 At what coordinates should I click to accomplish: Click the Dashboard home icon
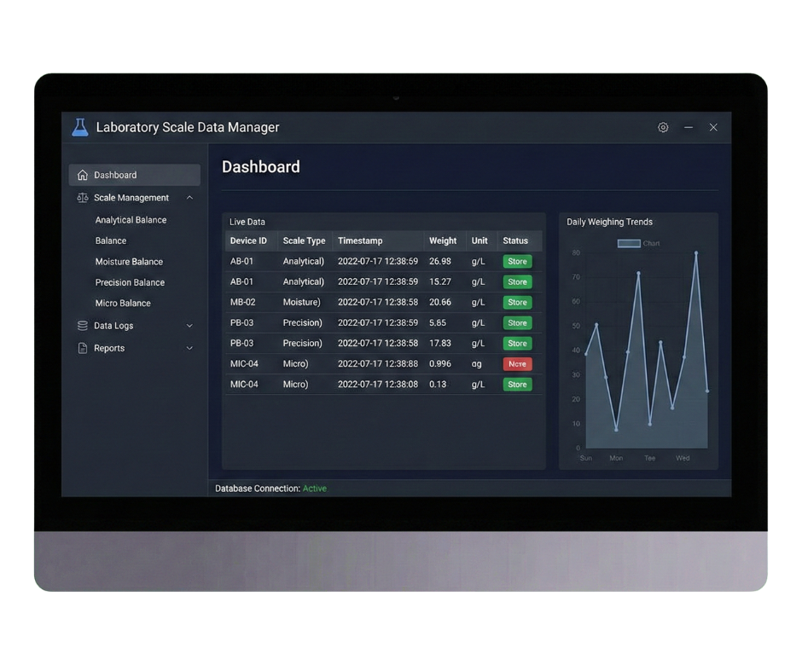83,175
